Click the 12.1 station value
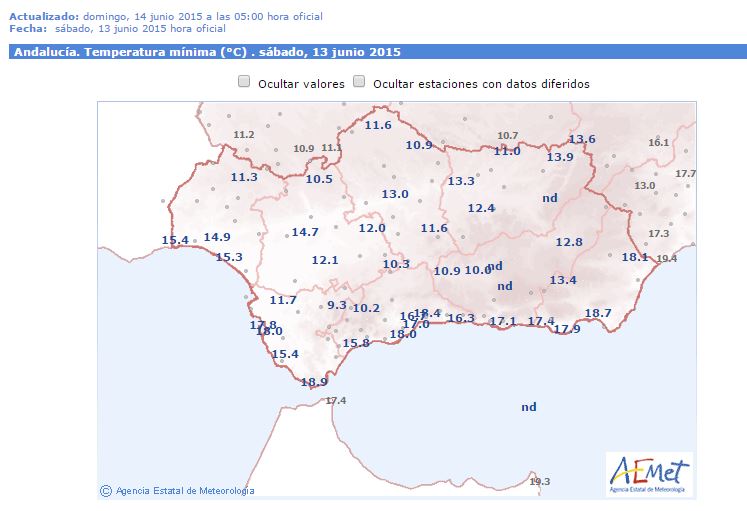The width and height of the screenshot is (747, 511). click(x=325, y=260)
